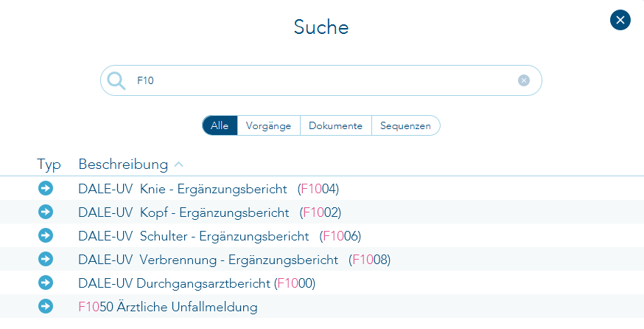Open arrow icon for Schulter Ergänzungsbericht
This screenshot has height=329, width=644.
pos(46,236)
